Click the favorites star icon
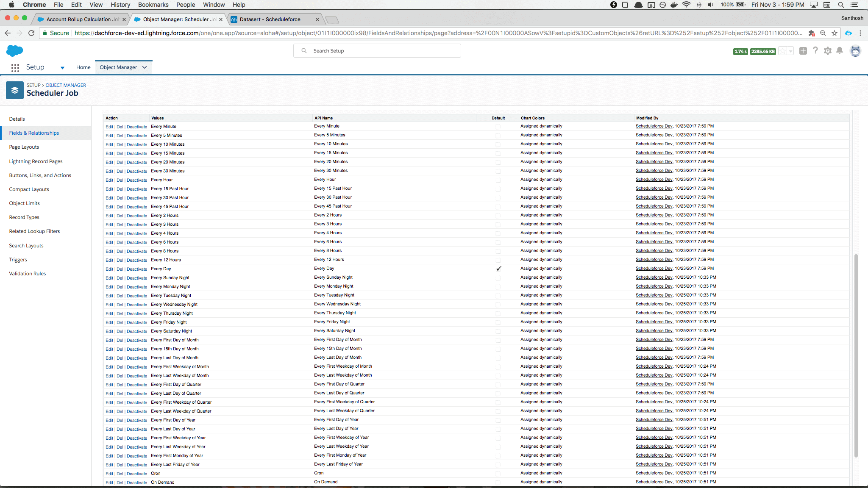868x488 pixels. click(783, 51)
